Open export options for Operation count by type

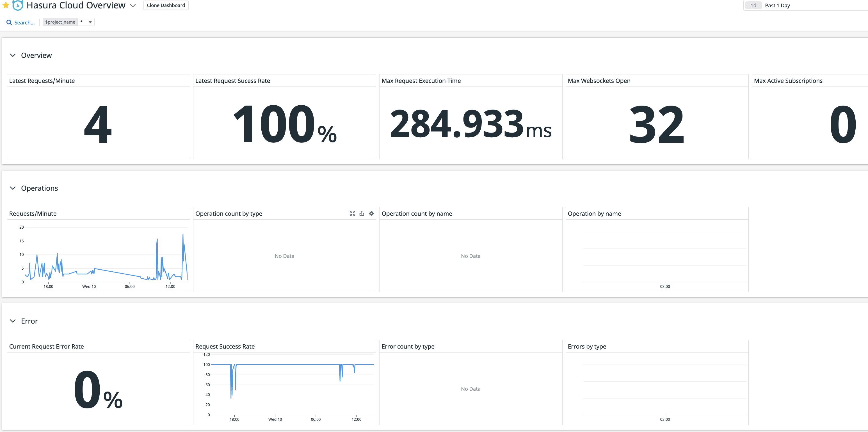(x=362, y=213)
